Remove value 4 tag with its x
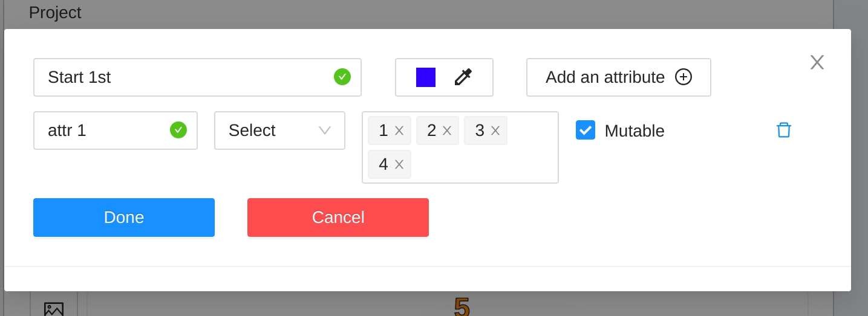Screen dimensions: 868x316 tap(399, 164)
